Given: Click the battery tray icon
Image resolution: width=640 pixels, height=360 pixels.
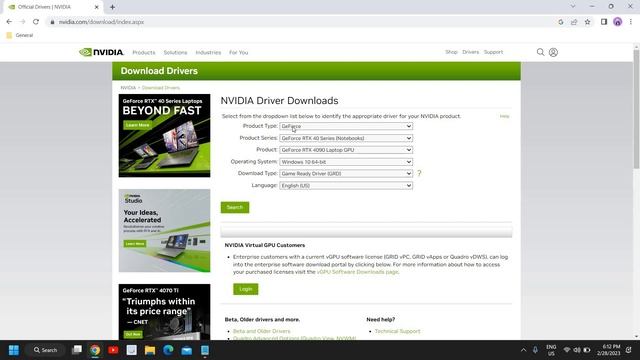Looking at the screenshot, I should [x=587, y=350].
